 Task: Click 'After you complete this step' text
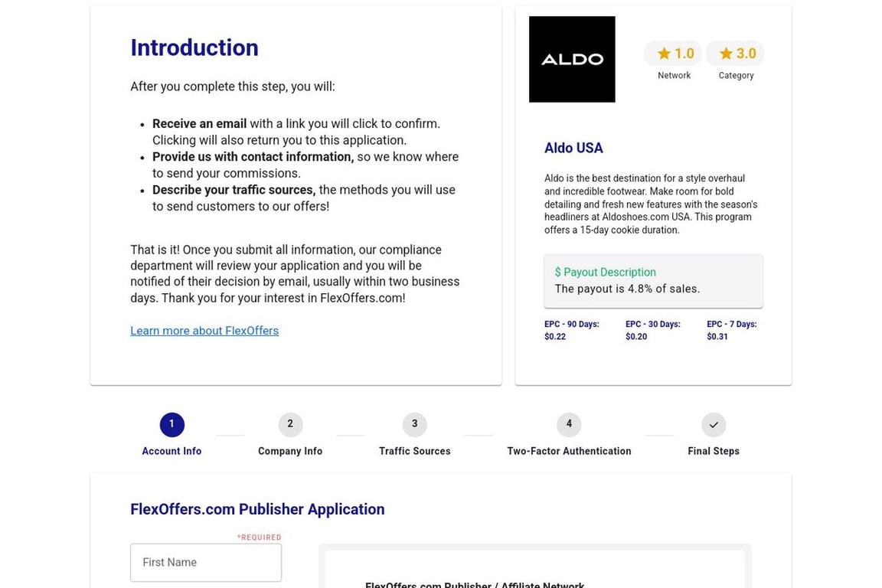(x=232, y=87)
